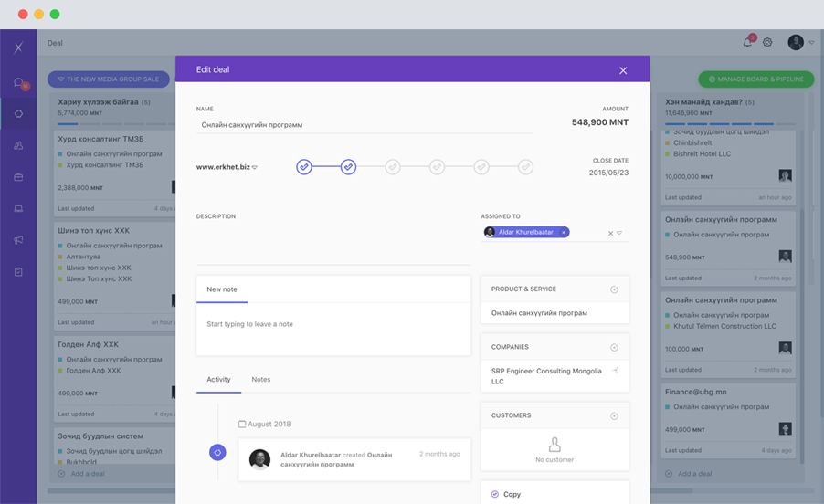Open the inbox chat icon in sidebar
824x504 pixels.
18,83
